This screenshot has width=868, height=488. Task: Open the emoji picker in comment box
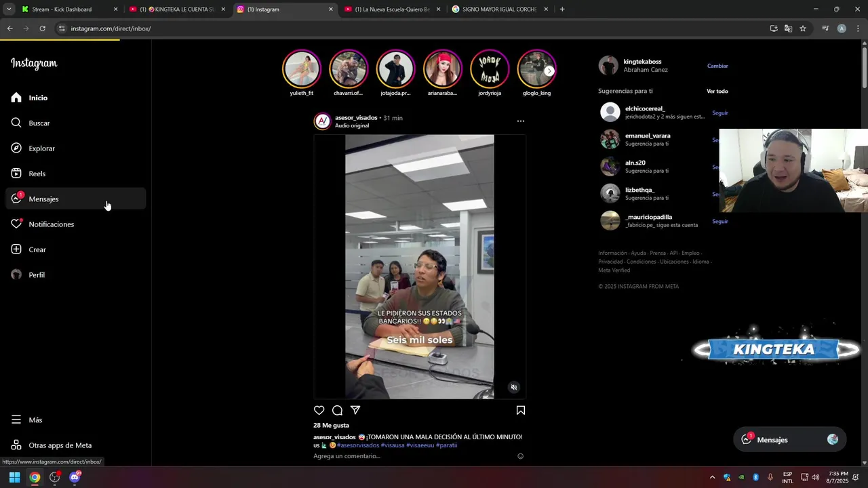pyautogui.click(x=521, y=456)
